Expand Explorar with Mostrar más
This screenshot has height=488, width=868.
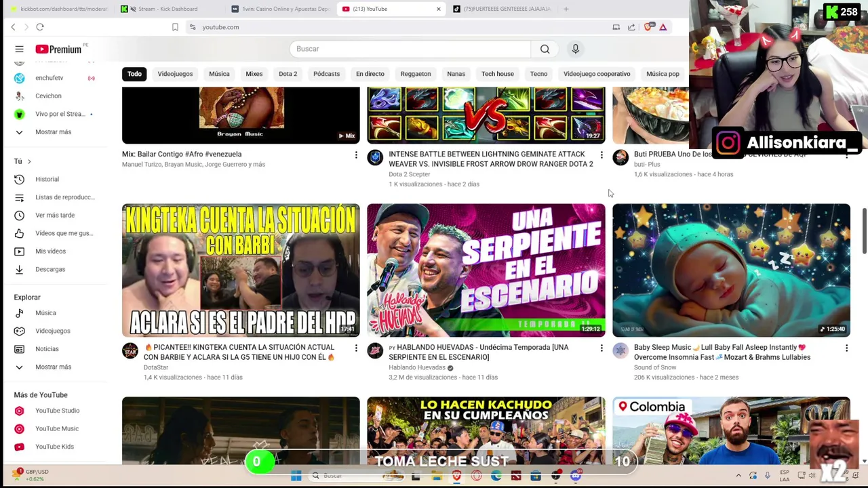point(54,367)
